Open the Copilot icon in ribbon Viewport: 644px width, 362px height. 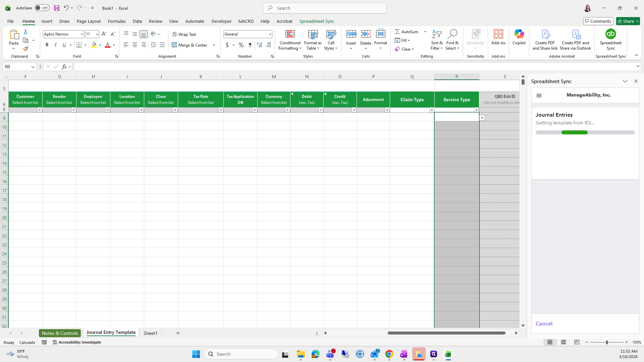click(x=519, y=34)
